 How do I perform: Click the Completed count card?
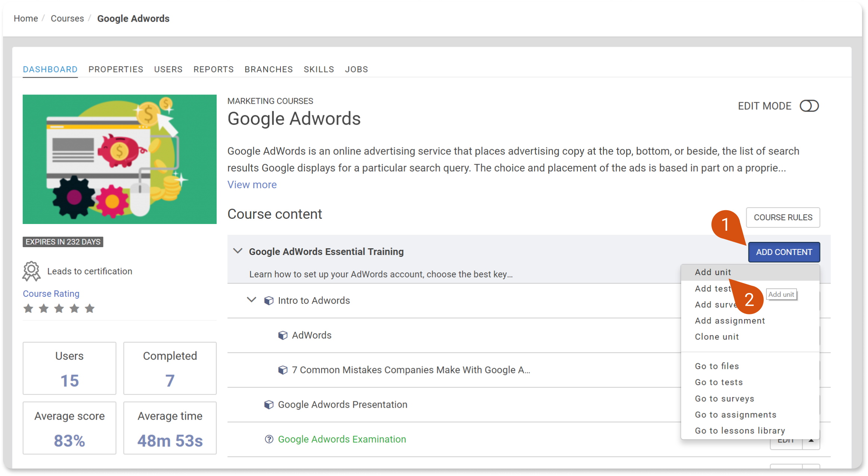pyautogui.click(x=170, y=368)
